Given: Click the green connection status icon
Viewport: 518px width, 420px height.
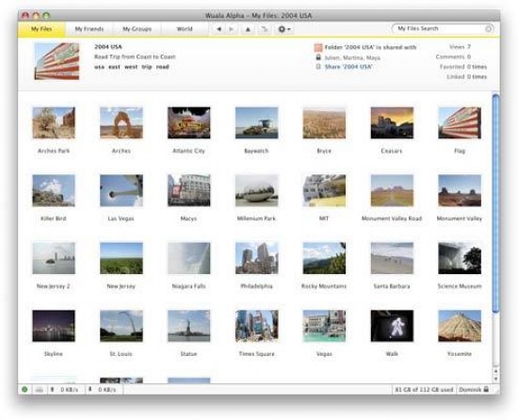Looking at the screenshot, I should 24,389.
